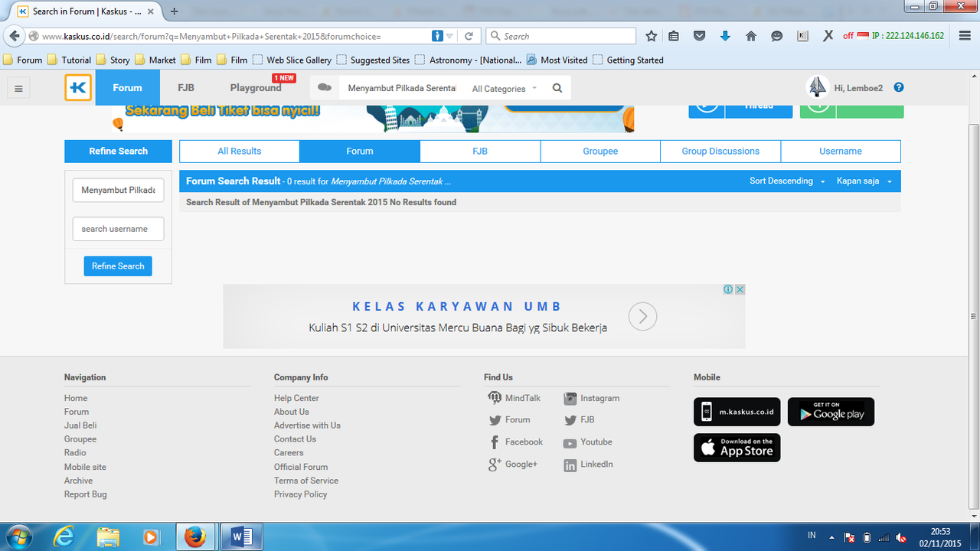Open Playground with 1 NEW badge

pos(256,88)
